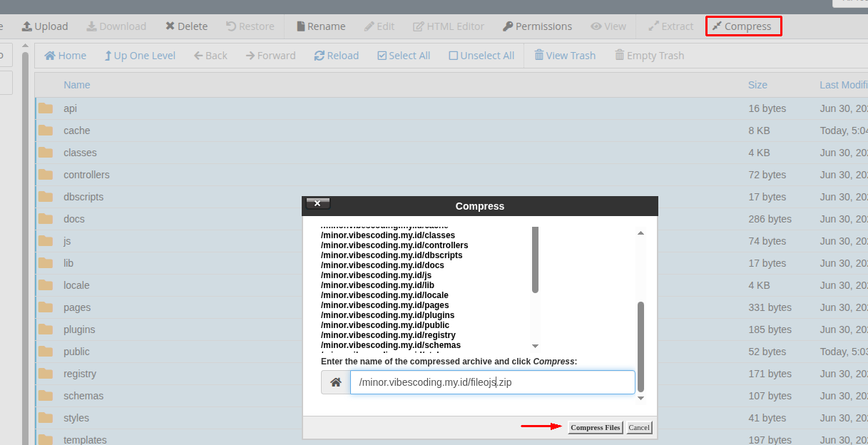Click the api folder icon
Image resolution: width=868 pixels, height=445 pixels.
coord(46,108)
